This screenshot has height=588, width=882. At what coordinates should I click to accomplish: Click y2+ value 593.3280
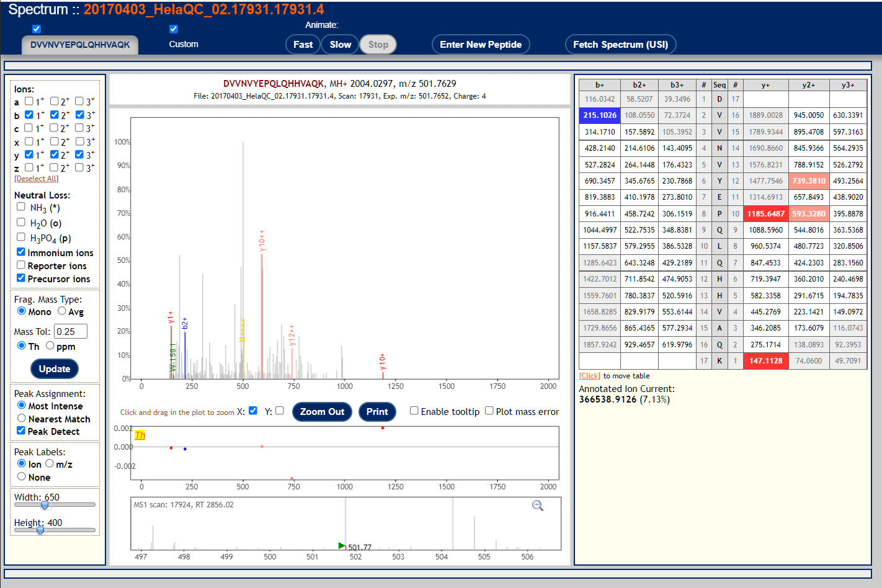coord(809,213)
